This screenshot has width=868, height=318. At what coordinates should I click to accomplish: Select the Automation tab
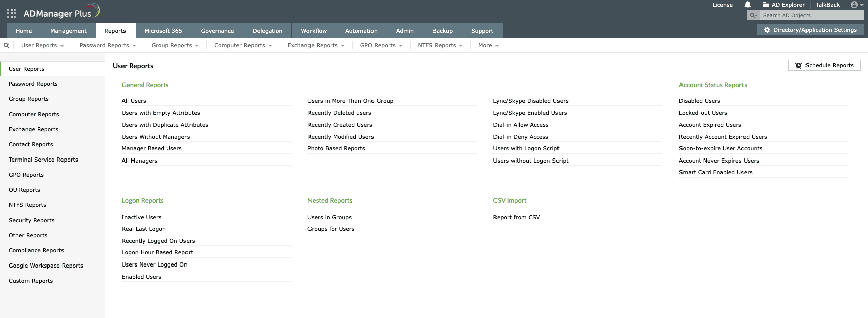tap(361, 31)
